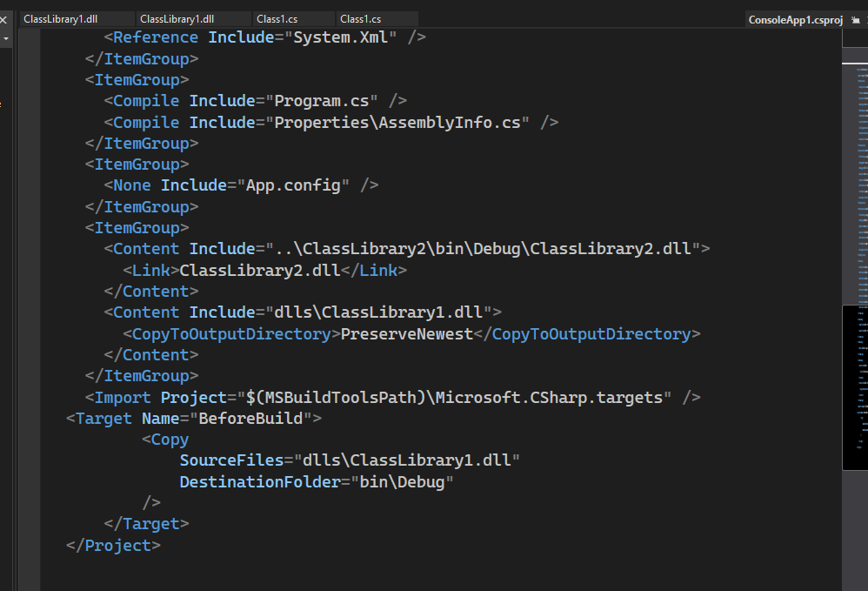
Task: Click the editor minimap scrollbar thumb
Action: click(855, 387)
